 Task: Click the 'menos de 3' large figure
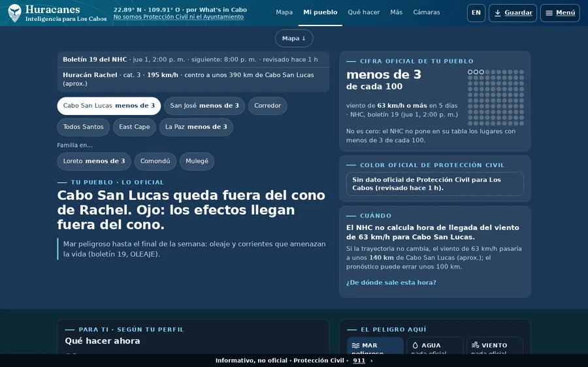(x=384, y=74)
